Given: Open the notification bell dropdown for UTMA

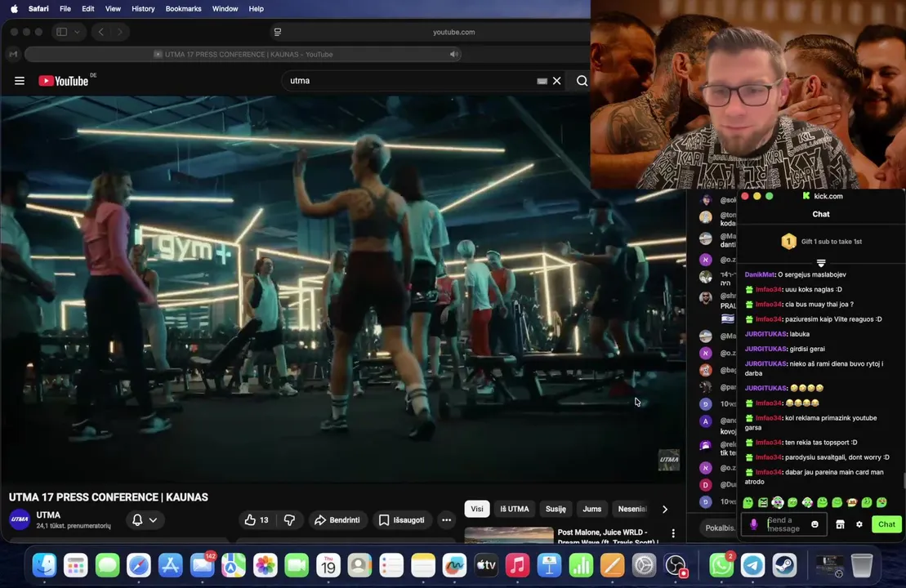Looking at the screenshot, I should [x=145, y=520].
